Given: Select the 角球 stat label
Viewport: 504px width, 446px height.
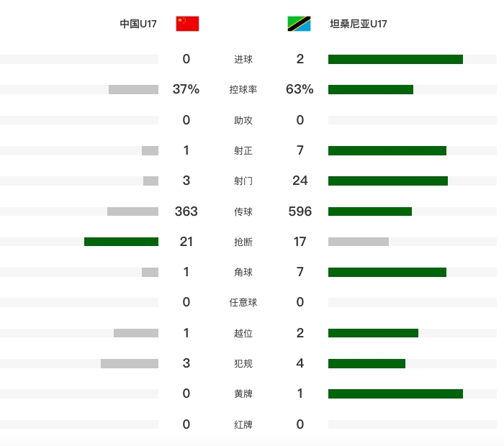Looking at the screenshot, I should coord(243,273).
